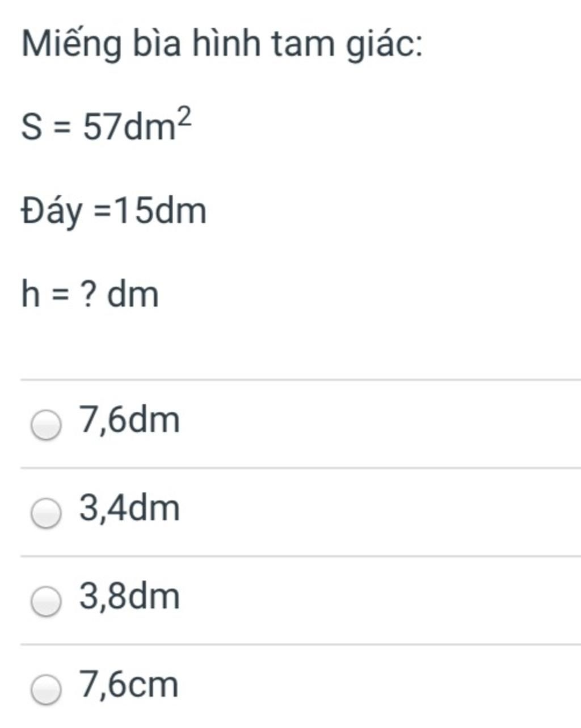
Task: Click the letter S in area formula
Action: [x=32, y=127]
